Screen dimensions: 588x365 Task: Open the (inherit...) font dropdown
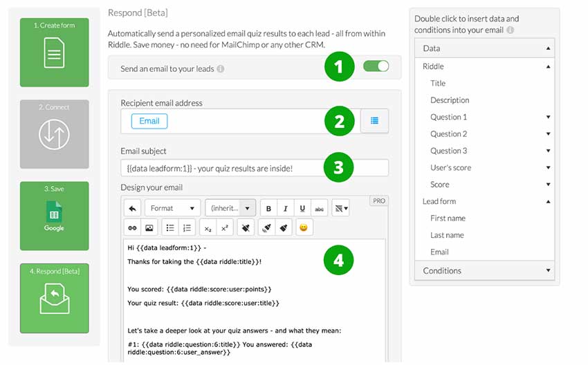(x=230, y=208)
